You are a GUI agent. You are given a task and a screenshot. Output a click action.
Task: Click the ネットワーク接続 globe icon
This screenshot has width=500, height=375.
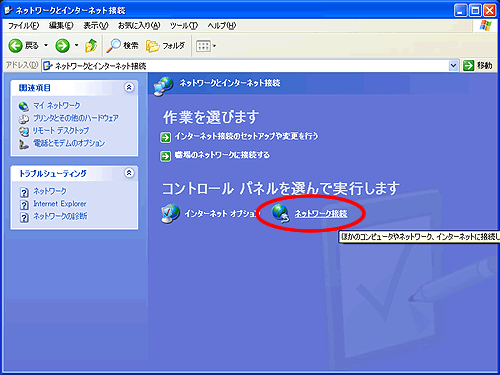280,213
